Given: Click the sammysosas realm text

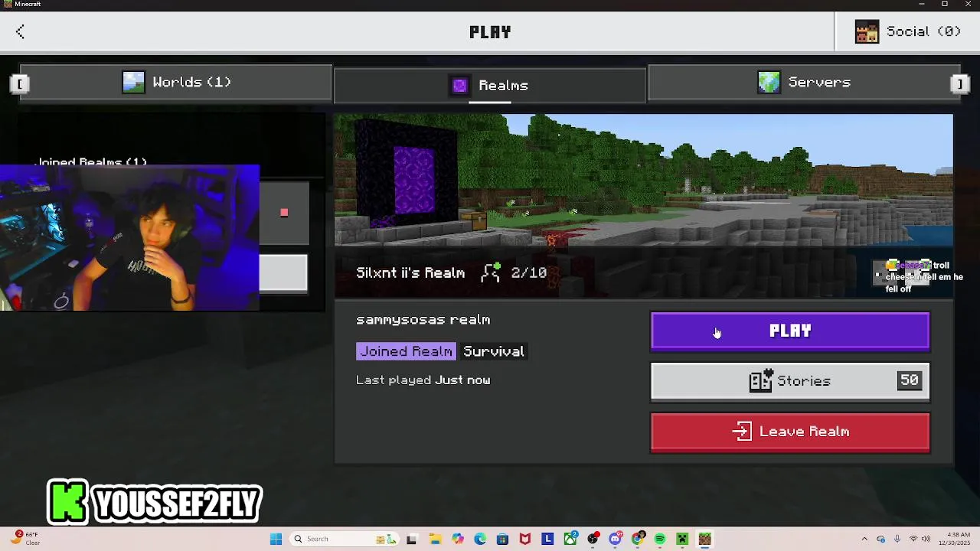Looking at the screenshot, I should 423,320.
